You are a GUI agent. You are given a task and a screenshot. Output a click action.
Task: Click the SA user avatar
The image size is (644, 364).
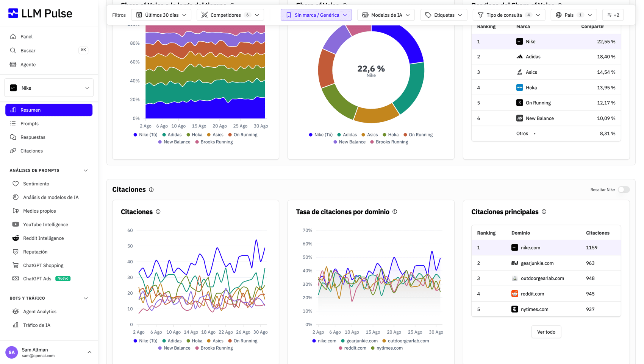(x=12, y=352)
